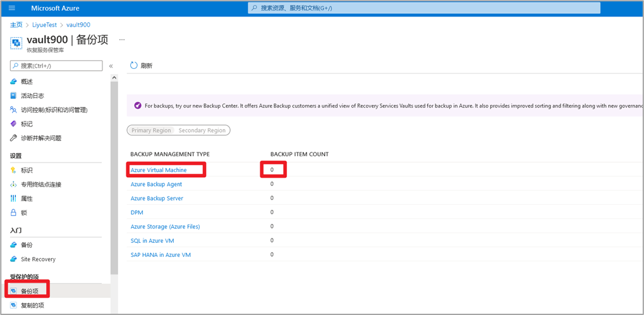
Task: Click the refresh icon in toolbar
Action: click(x=134, y=66)
